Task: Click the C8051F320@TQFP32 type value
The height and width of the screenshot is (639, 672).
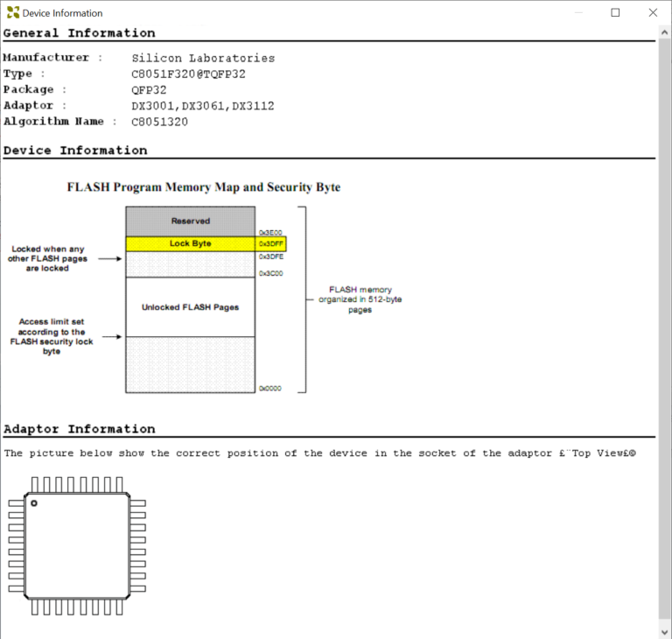Action: click(x=188, y=74)
